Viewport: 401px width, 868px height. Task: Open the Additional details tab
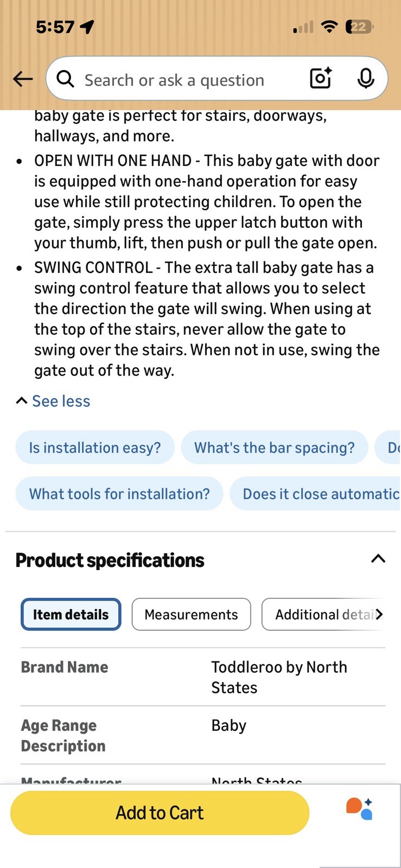(x=323, y=614)
